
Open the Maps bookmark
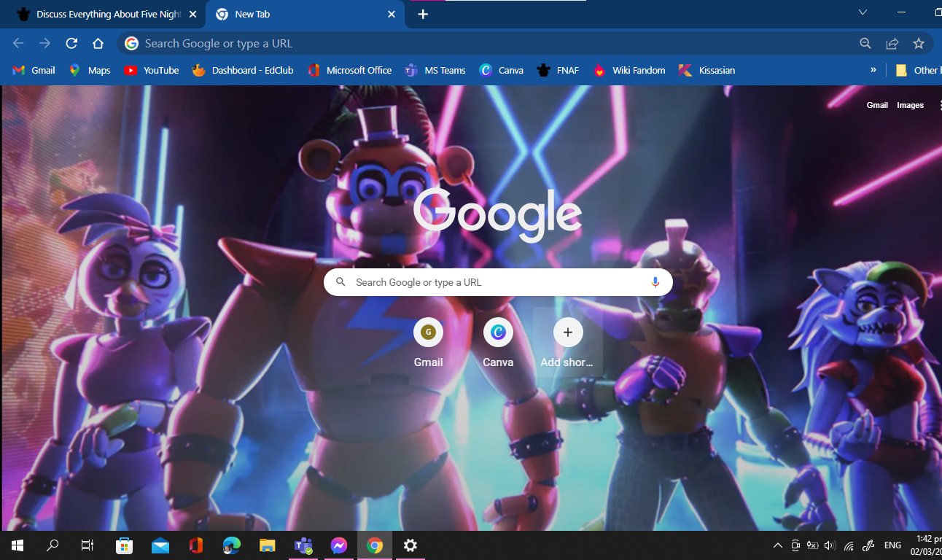[90, 71]
